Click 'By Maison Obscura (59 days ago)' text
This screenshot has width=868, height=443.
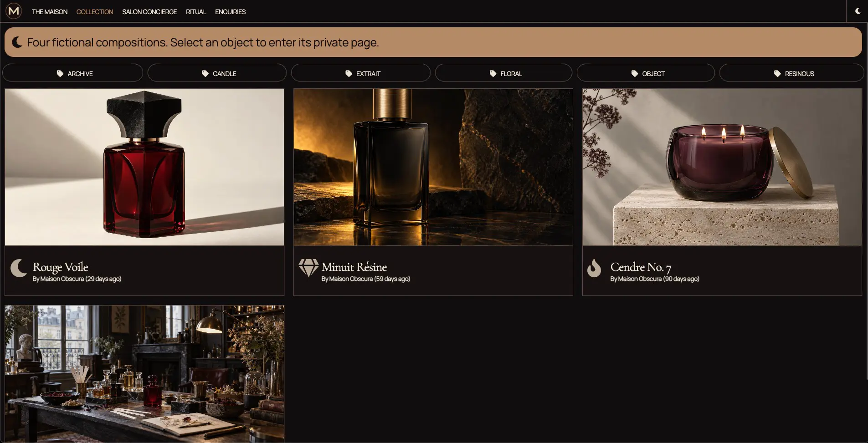366,279
